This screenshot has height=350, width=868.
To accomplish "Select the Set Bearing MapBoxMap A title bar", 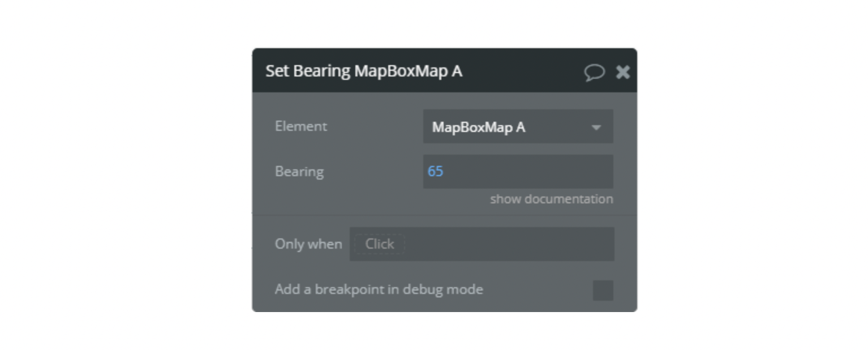I will tap(396, 71).
